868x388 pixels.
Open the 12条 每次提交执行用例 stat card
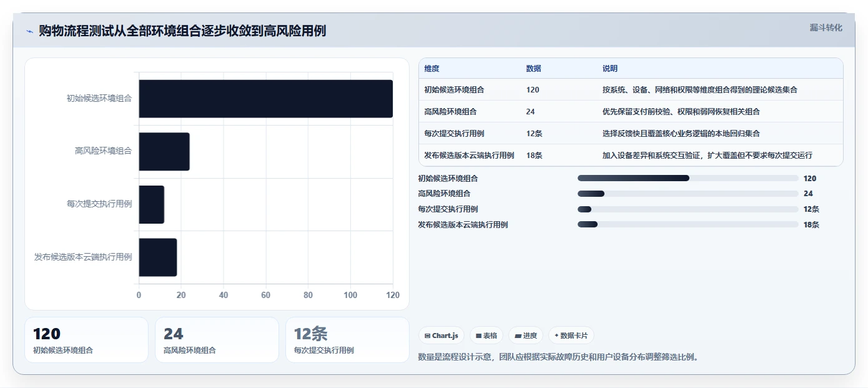[x=347, y=340]
